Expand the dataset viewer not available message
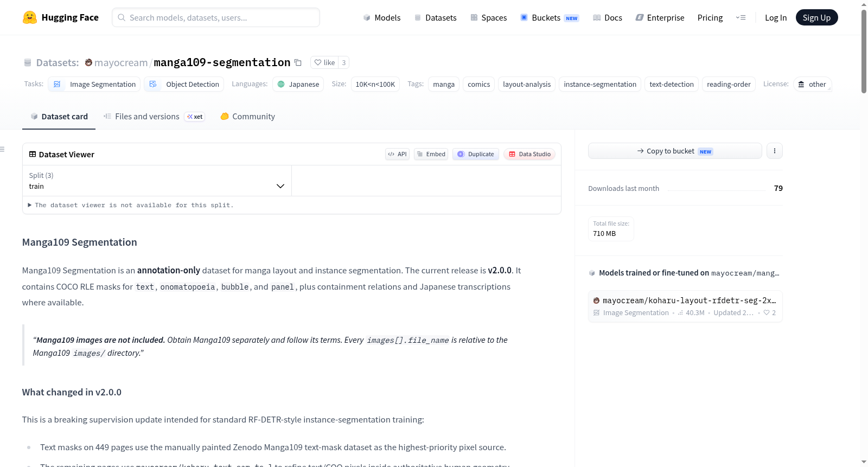The image size is (868, 467). tap(131, 205)
